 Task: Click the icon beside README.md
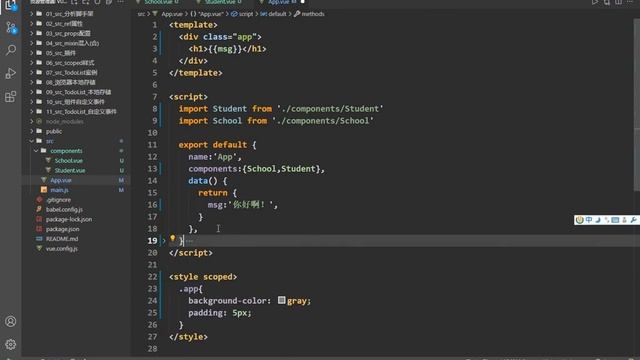[x=39, y=239]
